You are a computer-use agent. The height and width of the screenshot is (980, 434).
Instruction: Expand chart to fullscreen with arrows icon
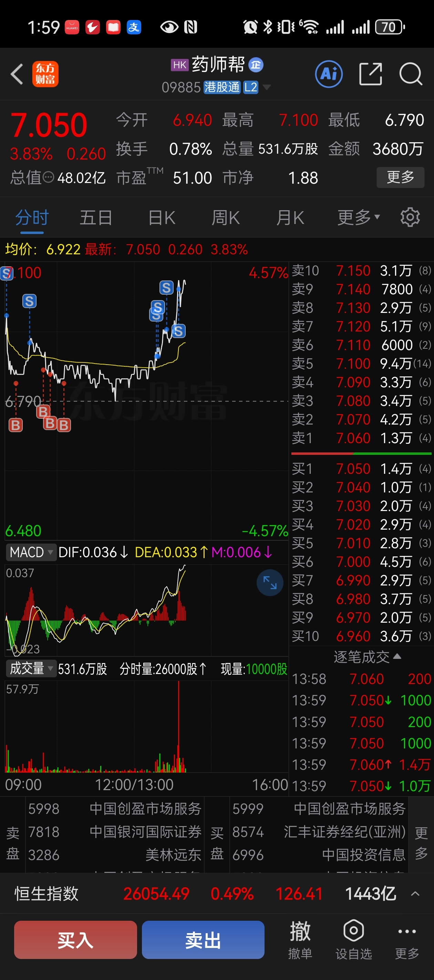pyautogui.click(x=270, y=582)
